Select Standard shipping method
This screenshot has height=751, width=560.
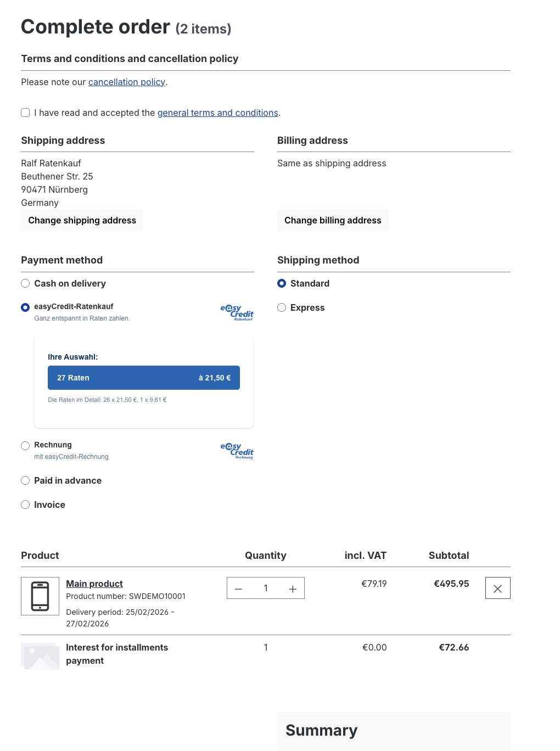pyautogui.click(x=282, y=283)
